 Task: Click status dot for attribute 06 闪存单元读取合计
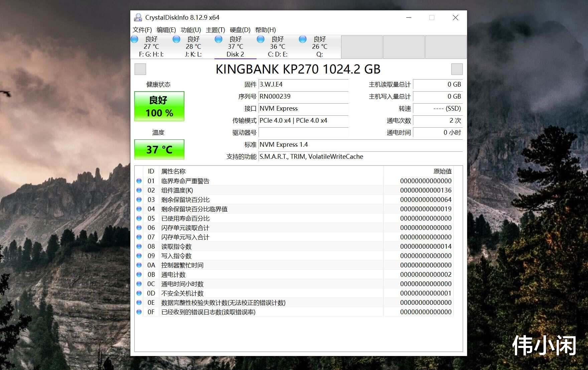coord(139,228)
